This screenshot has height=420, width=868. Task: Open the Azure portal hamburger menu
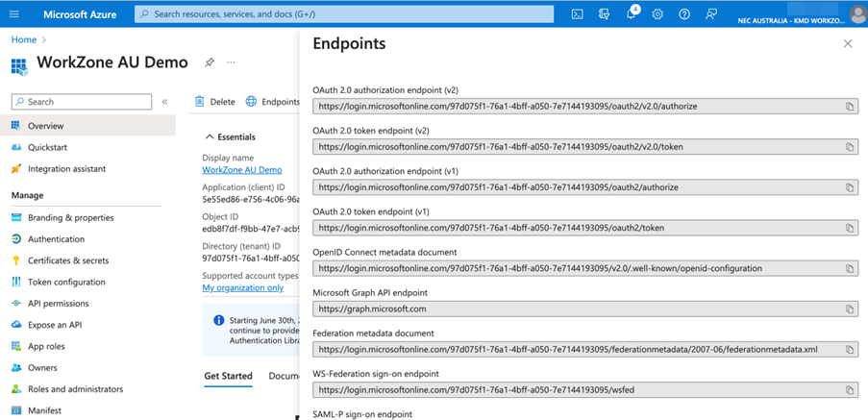(14, 14)
